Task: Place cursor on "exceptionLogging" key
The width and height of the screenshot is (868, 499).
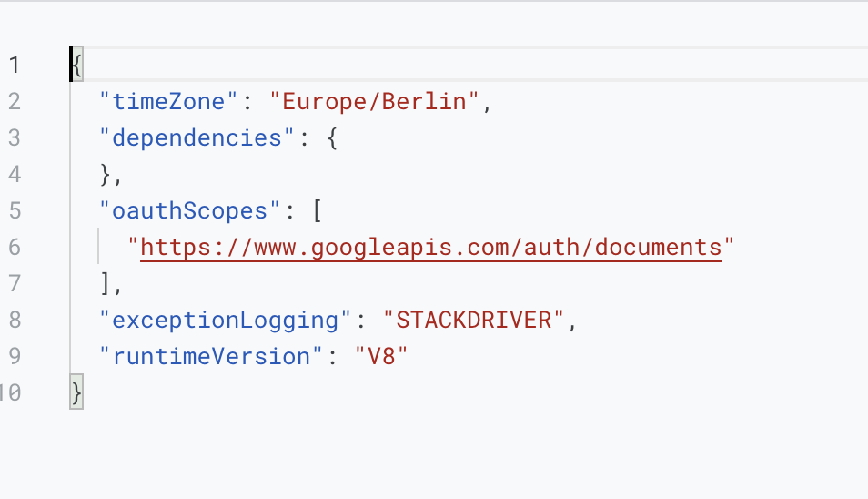Action: (225, 321)
